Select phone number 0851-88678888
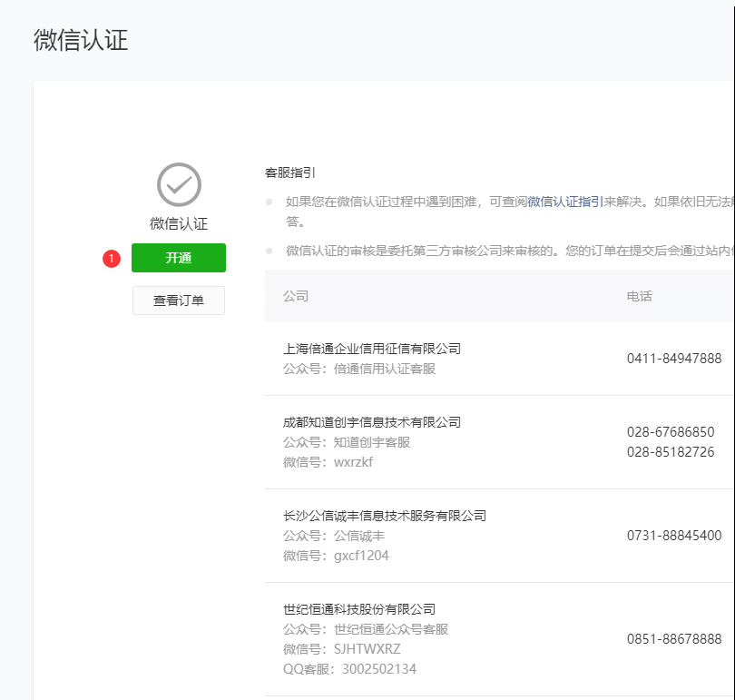This screenshot has height=700, width=735. pyautogui.click(x=674, y=639)
